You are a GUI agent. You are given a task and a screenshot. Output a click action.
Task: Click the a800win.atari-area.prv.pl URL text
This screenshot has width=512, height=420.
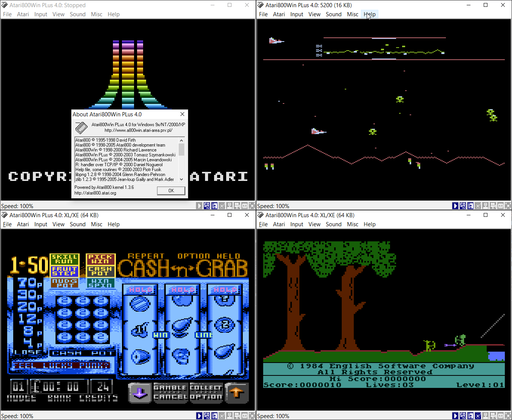139,130
